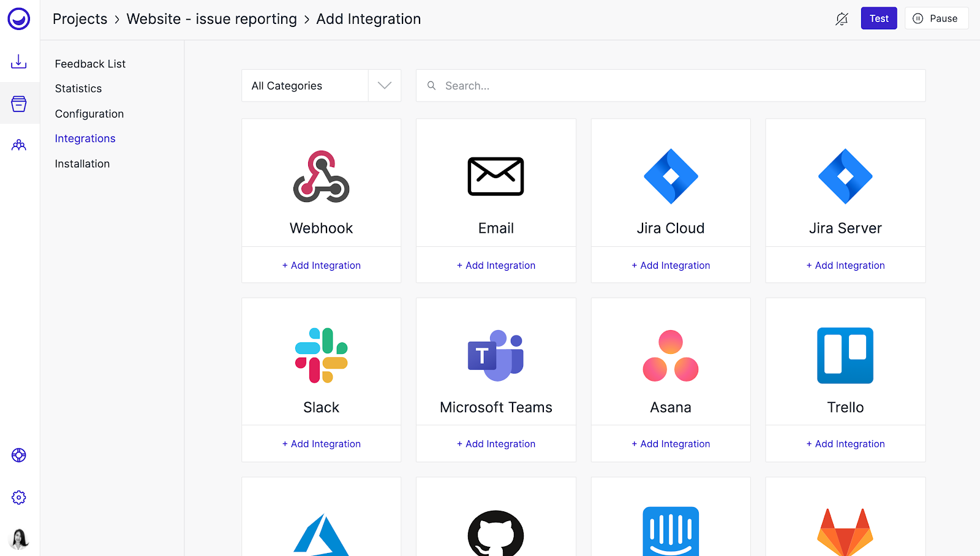The width and height of the screenshot is (980, 556).
Task: Click the Trello card title text
Action: tap(845, 407)
